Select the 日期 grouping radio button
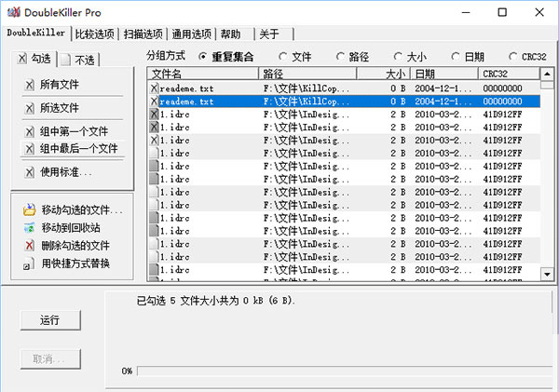The height and width of the screenshot is (392, 559). click(x=456, y=57)
